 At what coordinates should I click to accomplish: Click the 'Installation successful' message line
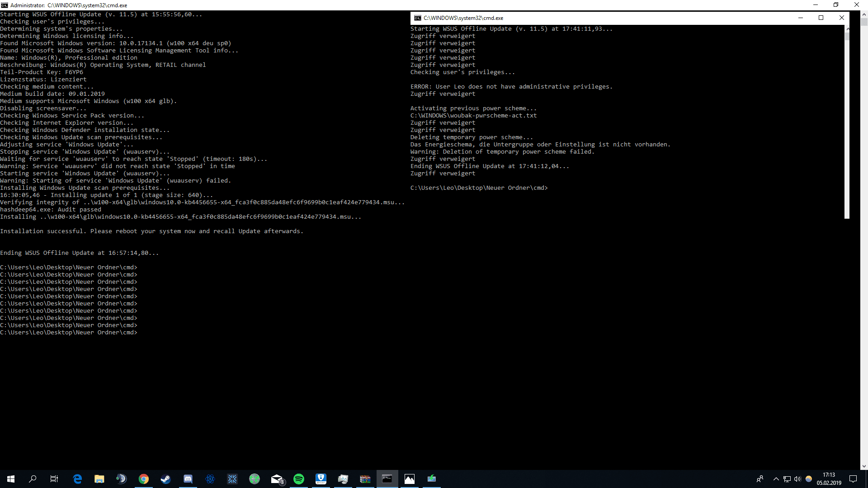click(x=151, y=231)
